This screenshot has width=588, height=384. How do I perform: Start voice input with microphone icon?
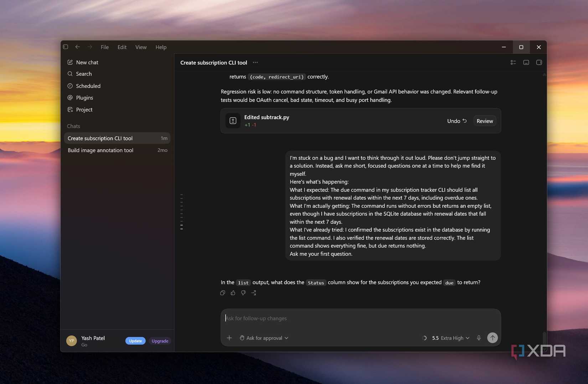click(x=479, y=338)
